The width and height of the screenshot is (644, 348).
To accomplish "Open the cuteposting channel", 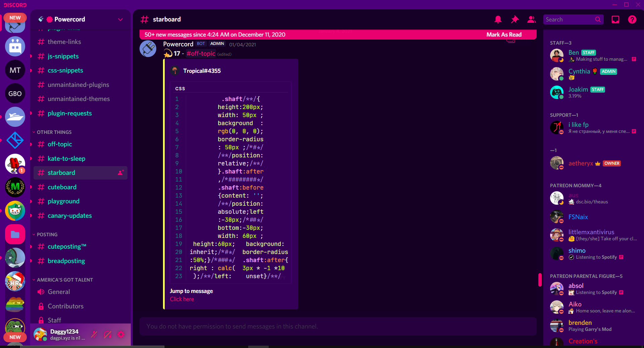I will [x=80, y=247].
